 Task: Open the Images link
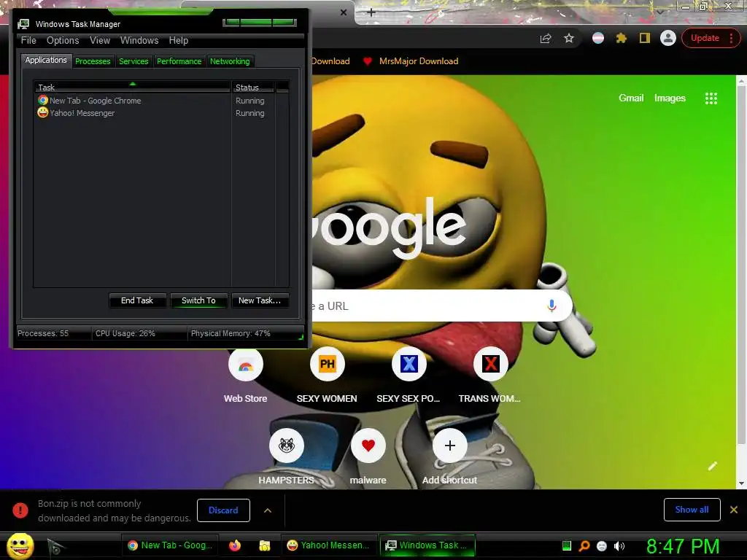click(670, 98)
